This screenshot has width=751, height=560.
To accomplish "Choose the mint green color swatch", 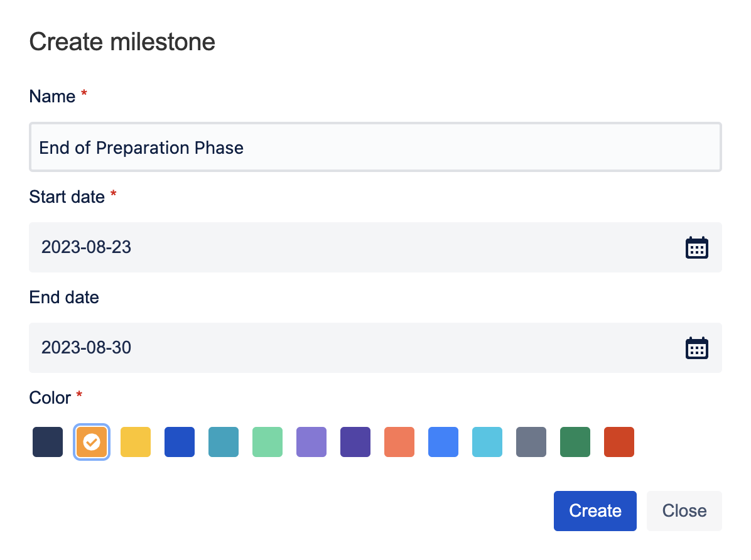I will tap(267, 442).
